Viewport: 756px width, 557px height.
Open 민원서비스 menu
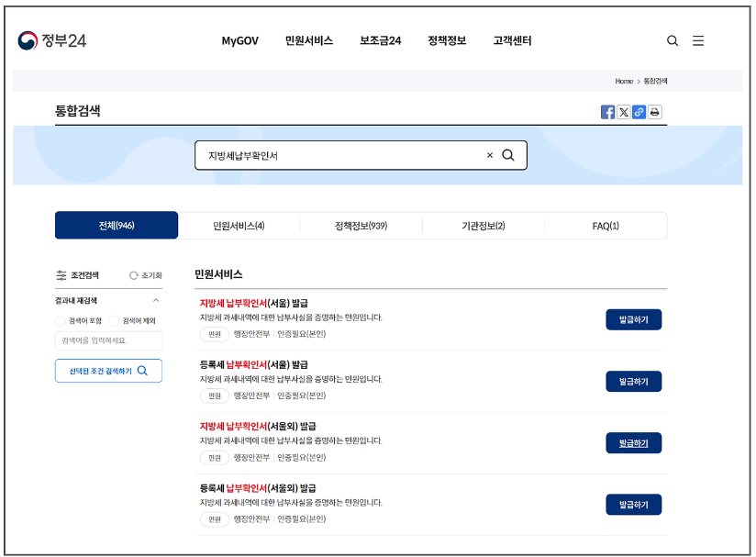309,41
